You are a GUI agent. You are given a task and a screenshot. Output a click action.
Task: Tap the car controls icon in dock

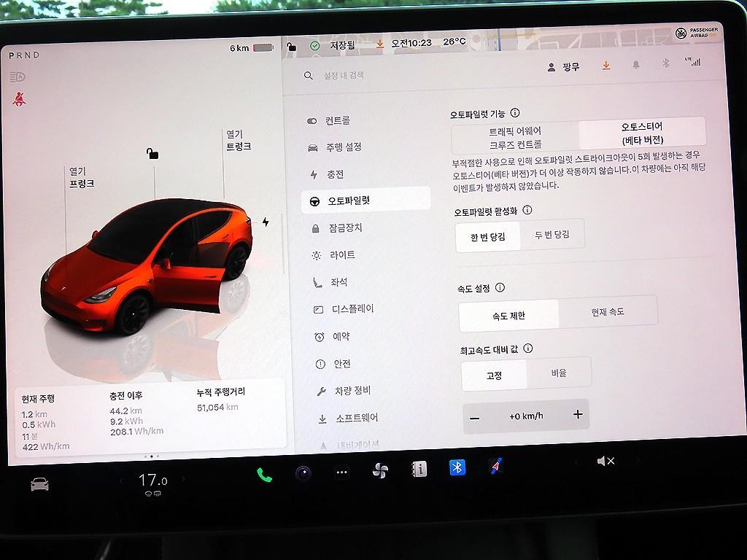pos(39,484)
